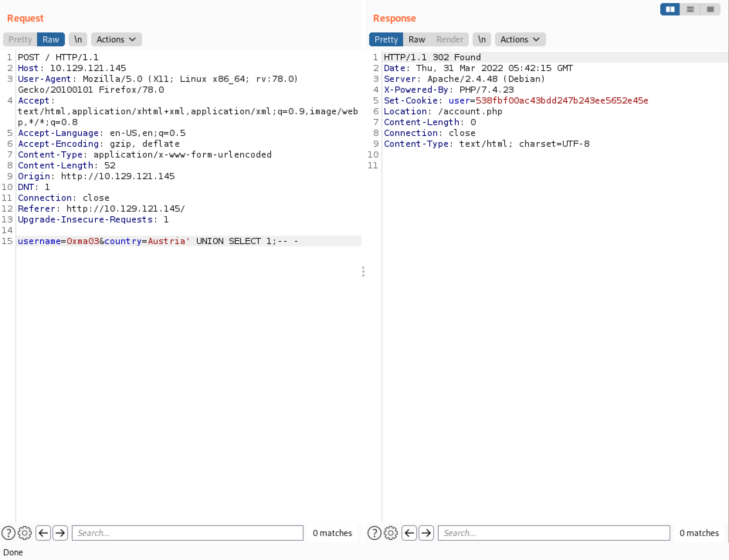Select top-bottom split layout icon
The width and height of the screenshot is (729, 560).
point(690,9)
